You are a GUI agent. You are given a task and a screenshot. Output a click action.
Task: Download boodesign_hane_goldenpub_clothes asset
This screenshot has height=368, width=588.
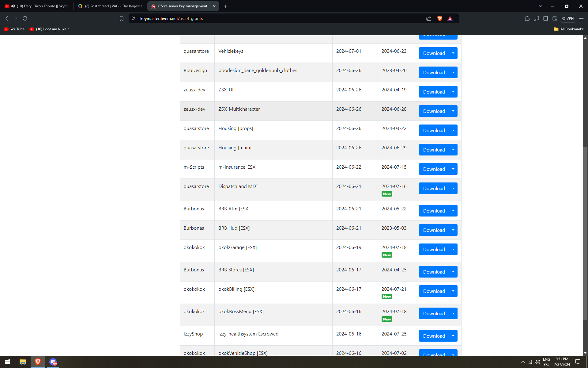click(x=434, y=72)
